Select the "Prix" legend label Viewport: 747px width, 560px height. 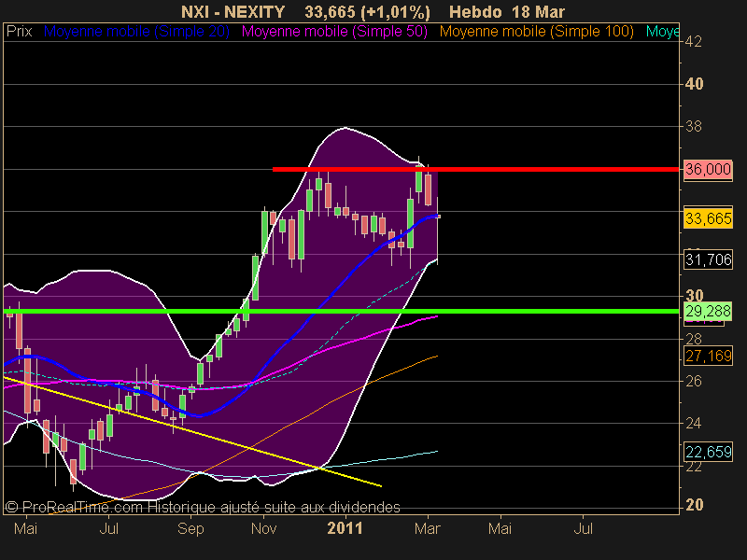pos(19,32)
